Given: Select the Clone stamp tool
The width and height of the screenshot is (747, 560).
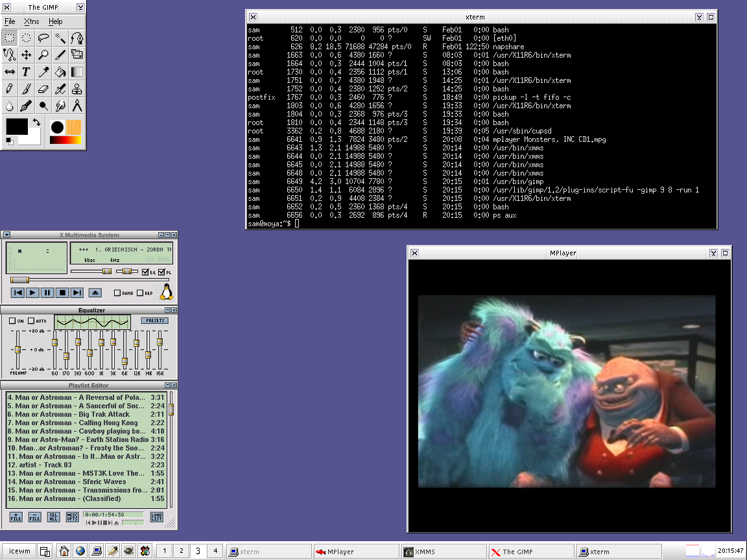Looking at the screenshot, I should point(77,89).
